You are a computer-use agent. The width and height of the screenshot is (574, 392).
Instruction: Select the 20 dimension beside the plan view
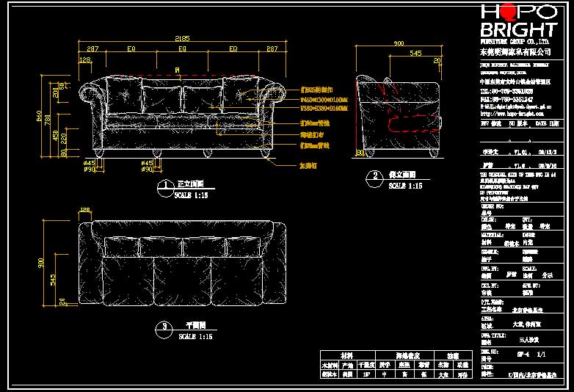click(x=62, y=302)
